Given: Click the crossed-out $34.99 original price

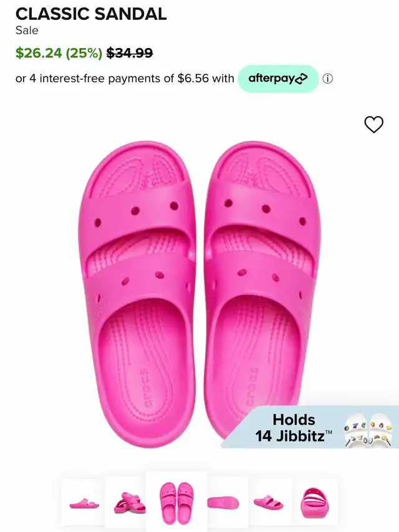Looking at the screenshot, I should (130, 53).
